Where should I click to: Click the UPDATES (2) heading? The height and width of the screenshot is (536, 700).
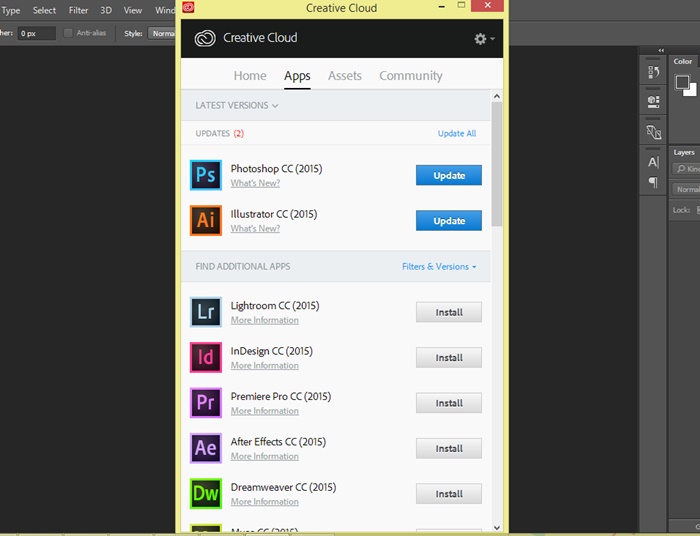click(220, 133)
